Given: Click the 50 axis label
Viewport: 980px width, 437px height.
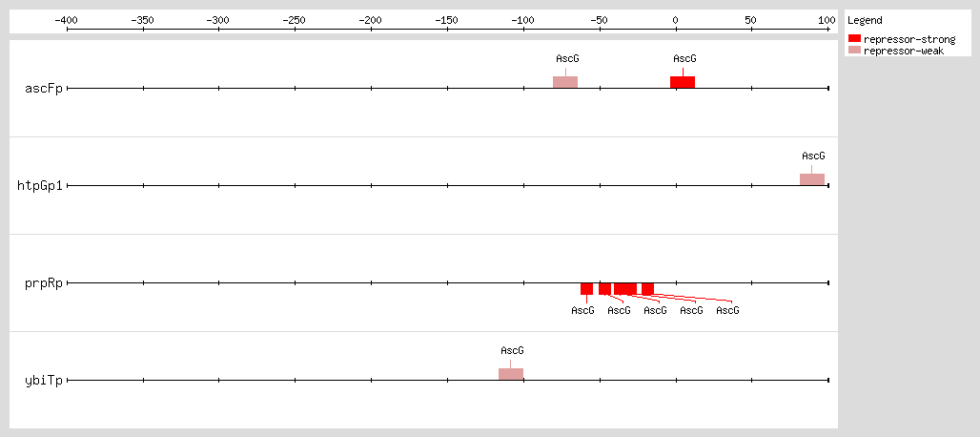Looking at the screenshot, I should click(751, 20).
